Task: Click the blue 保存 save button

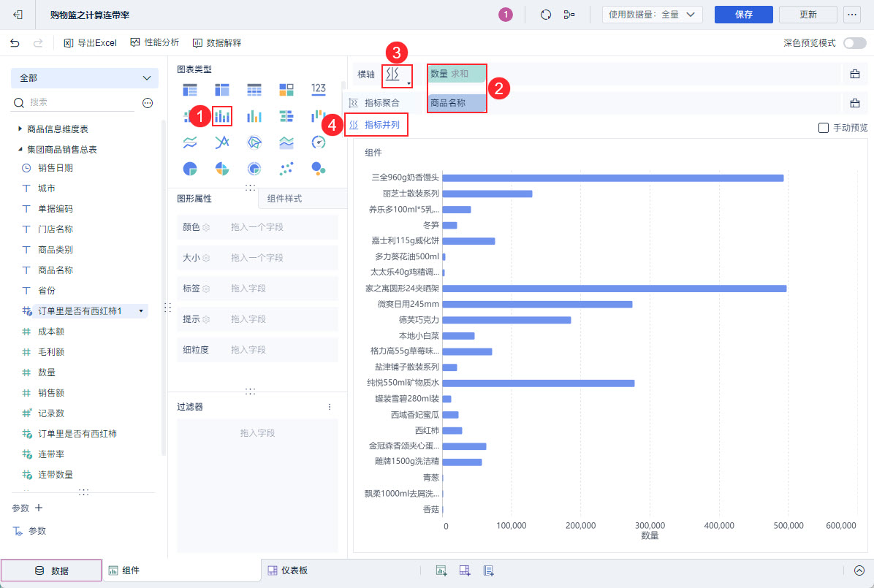Action: pyautogui.click(x=744, y=15)
